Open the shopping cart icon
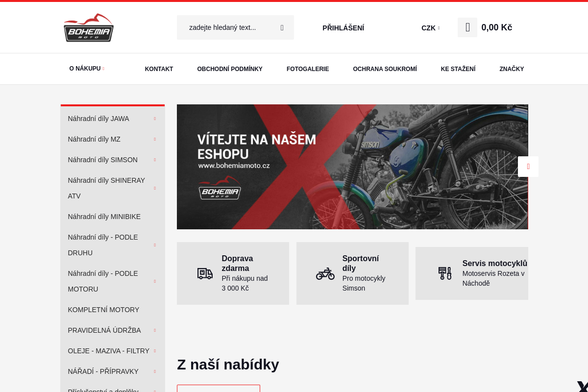 467,27
